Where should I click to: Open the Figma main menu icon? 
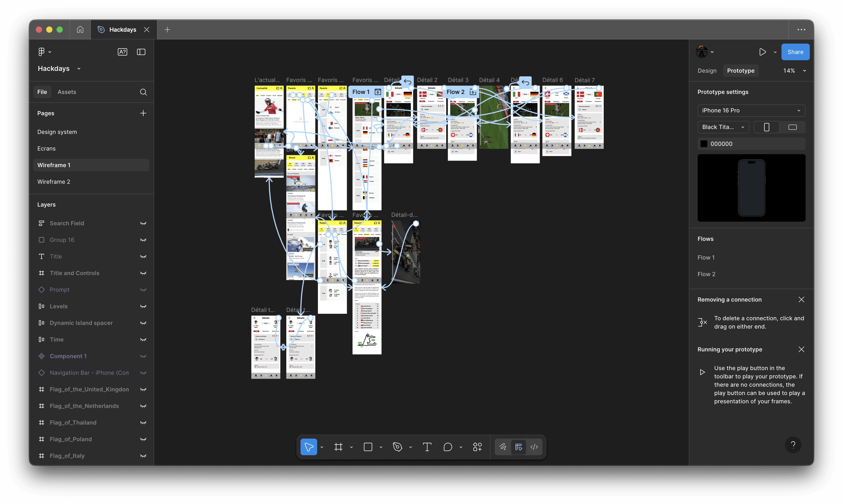pyautogui.click(x=42, y=52)
